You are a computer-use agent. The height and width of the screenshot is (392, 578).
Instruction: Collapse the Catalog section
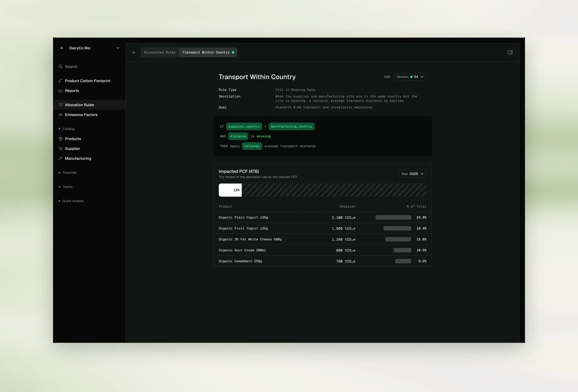pos(67,129)
